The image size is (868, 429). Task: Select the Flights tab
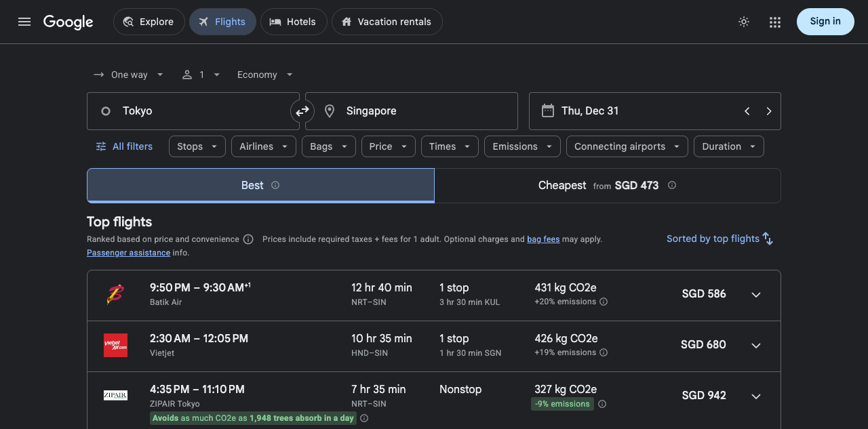(222, 22)
